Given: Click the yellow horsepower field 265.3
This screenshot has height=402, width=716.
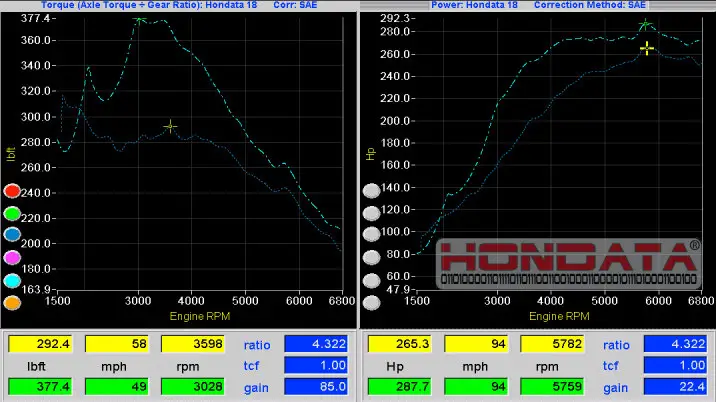Looking at the screenshot, I should pyautogui.click(x=400, y=344).
